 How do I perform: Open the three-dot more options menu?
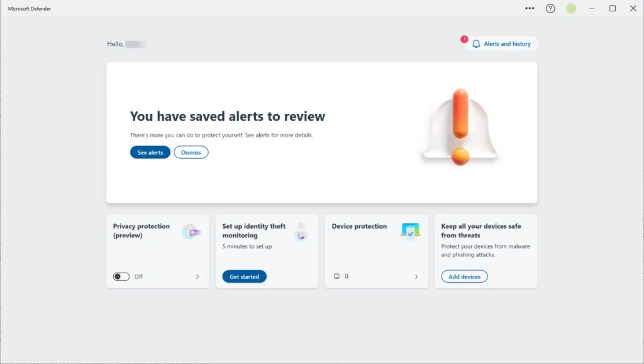[x=530, y=8]
